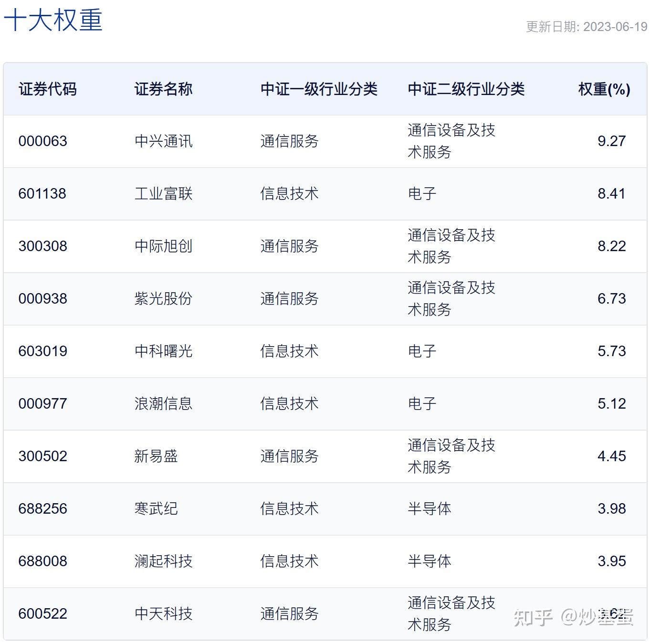Select stock name 中际旭创

(164, 246)
